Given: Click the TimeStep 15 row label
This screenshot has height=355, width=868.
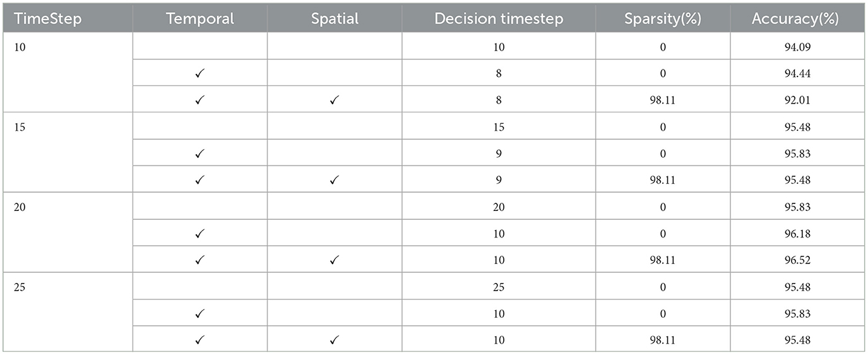Looking at the screenshot, I should click(x=20, y=126).
